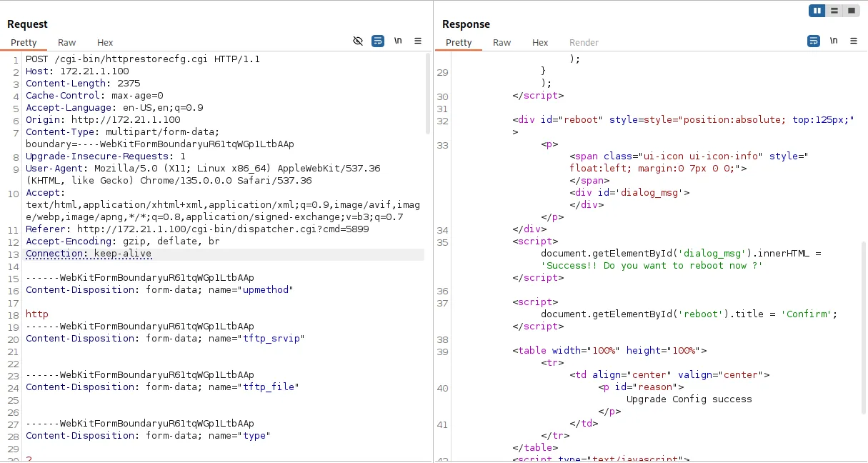Click the Referer header with dispatcher.cgi?cmd=5899
868x463 pixels.
[x=197, y=229]
